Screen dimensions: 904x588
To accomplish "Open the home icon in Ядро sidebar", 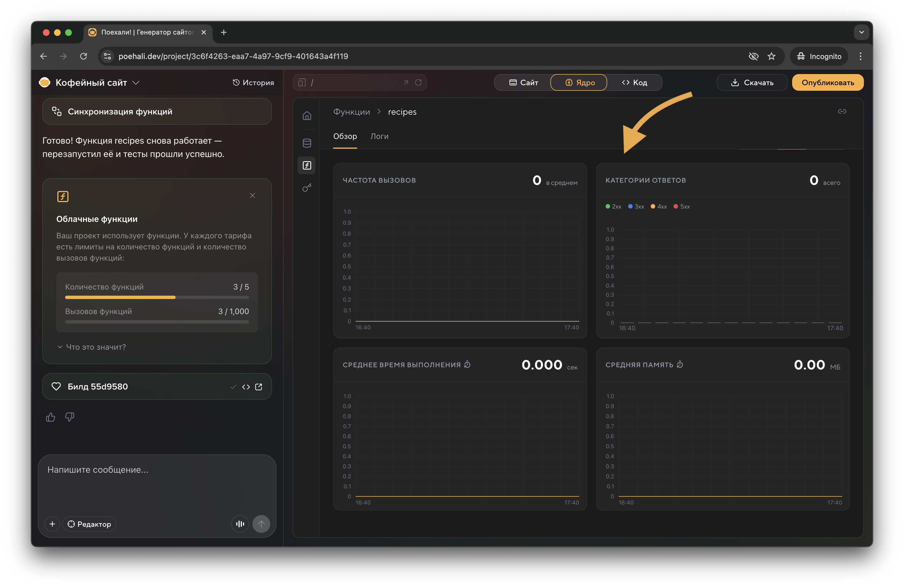I will coord(307,116).
